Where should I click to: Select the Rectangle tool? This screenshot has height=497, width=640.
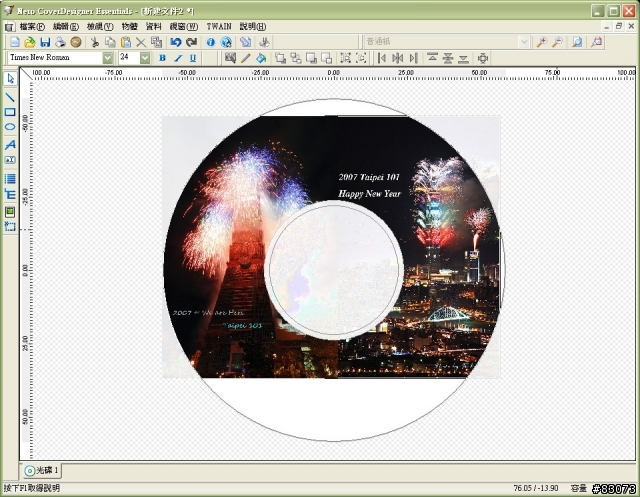(10, 112)
